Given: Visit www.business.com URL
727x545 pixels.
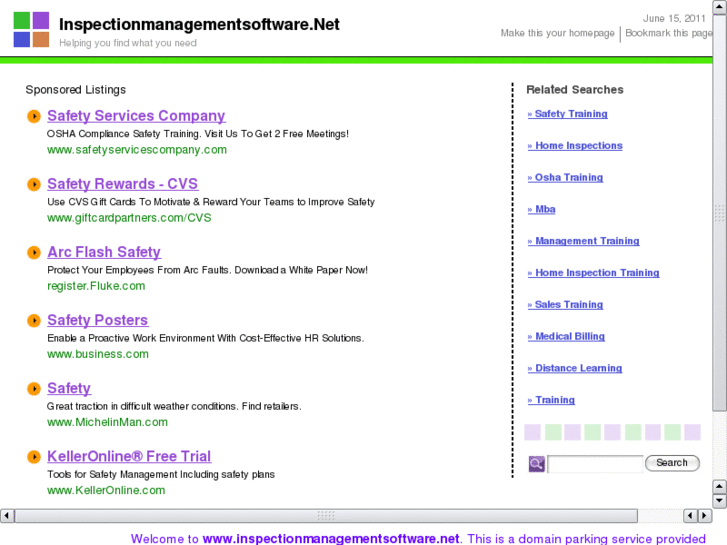Looking at the screenshot, I should click(x=98, y=354).
